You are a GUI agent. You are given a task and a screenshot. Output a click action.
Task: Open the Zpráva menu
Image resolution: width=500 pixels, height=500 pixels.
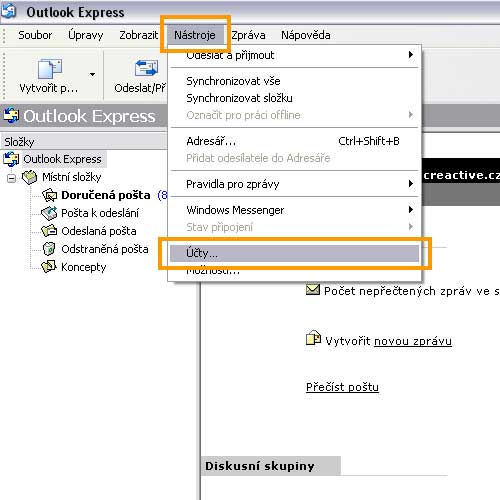[248, 35]
